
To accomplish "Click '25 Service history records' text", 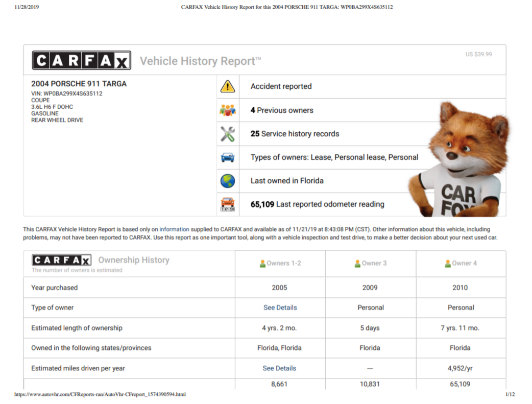I will tap(295, 134).
